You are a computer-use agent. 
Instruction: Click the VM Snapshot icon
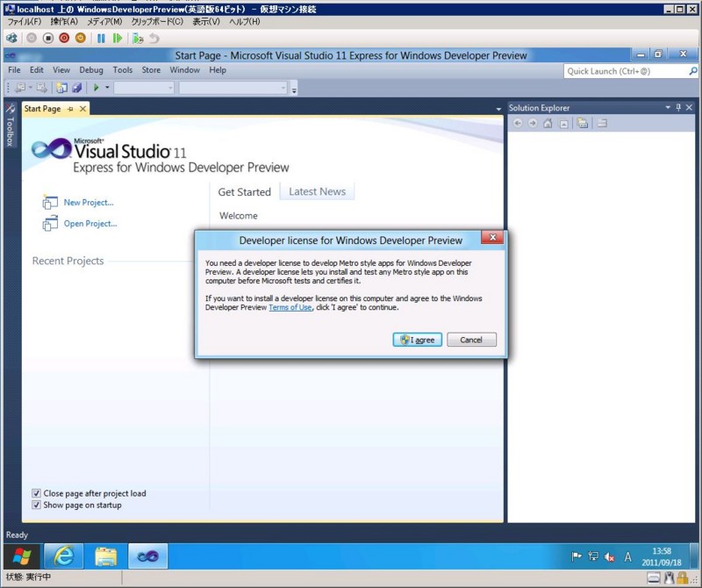tap(138, 39)
